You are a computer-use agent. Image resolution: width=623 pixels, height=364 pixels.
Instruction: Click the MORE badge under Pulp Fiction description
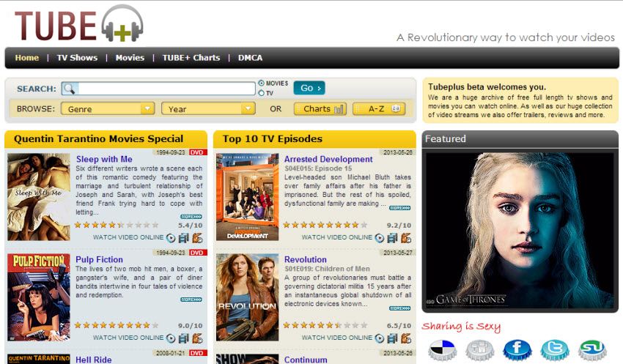tap(191, 300)
